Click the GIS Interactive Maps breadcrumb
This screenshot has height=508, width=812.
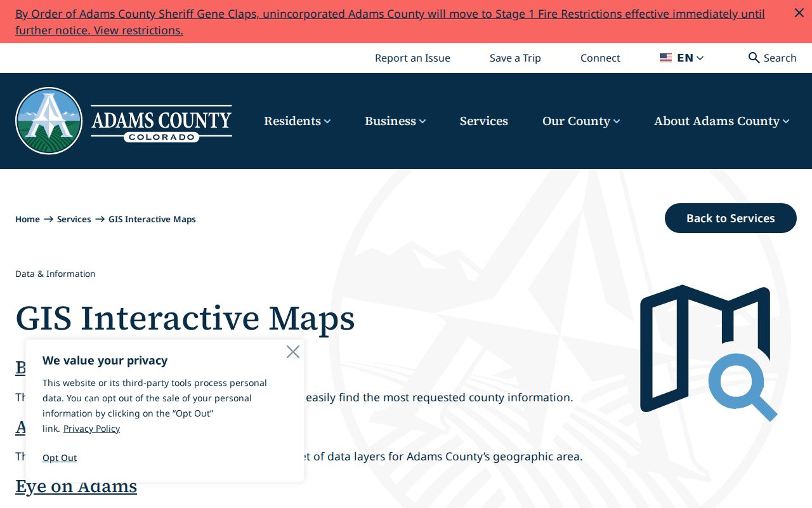tap(152, 219)
